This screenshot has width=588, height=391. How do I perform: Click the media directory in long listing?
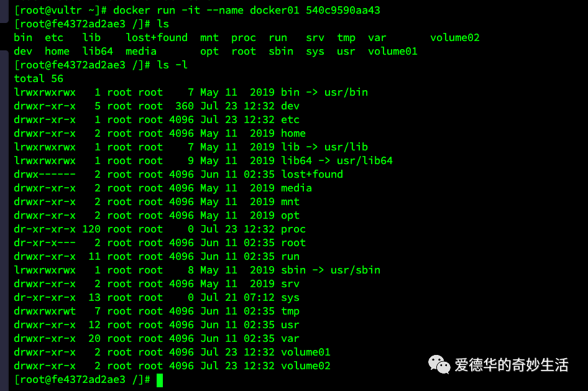[296, 188]
